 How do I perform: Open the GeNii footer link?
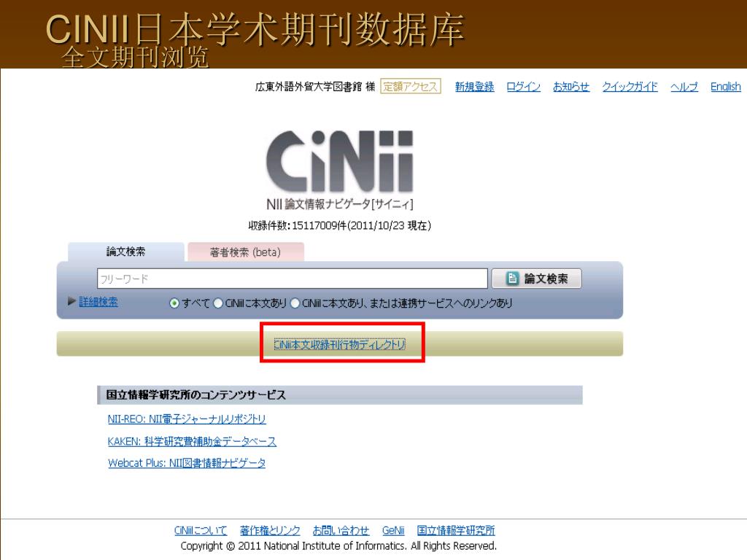point(393,531)
